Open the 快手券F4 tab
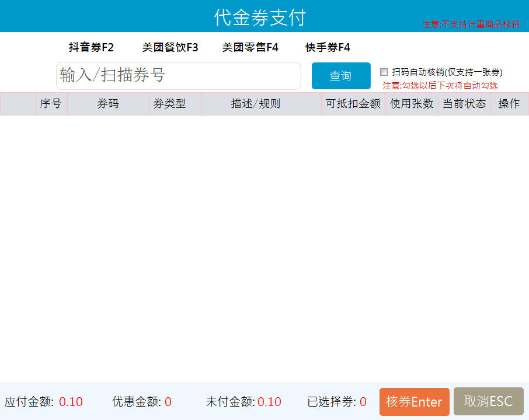 click(x=328, y=47)
